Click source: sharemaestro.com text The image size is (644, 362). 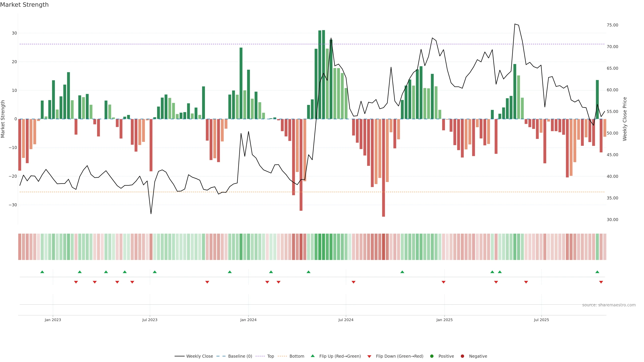(609, 305)
